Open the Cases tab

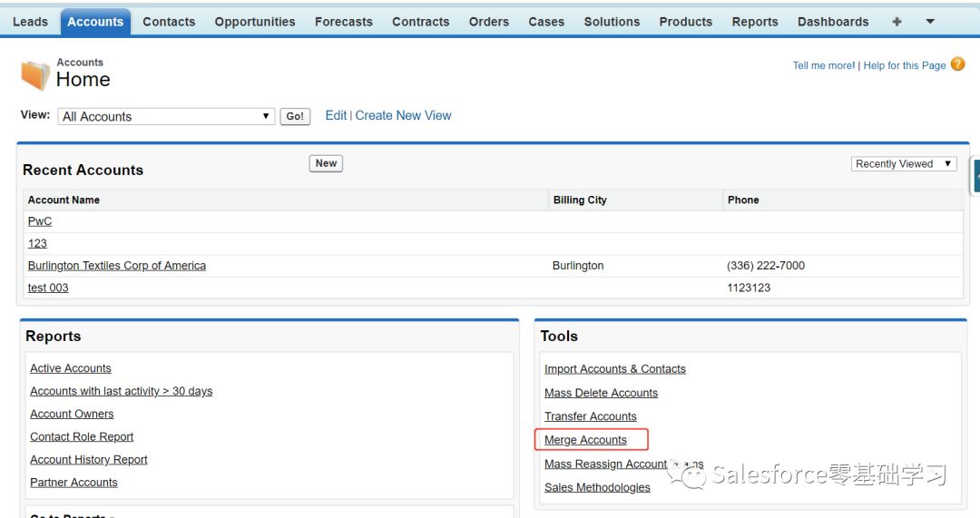pos(546,22)
